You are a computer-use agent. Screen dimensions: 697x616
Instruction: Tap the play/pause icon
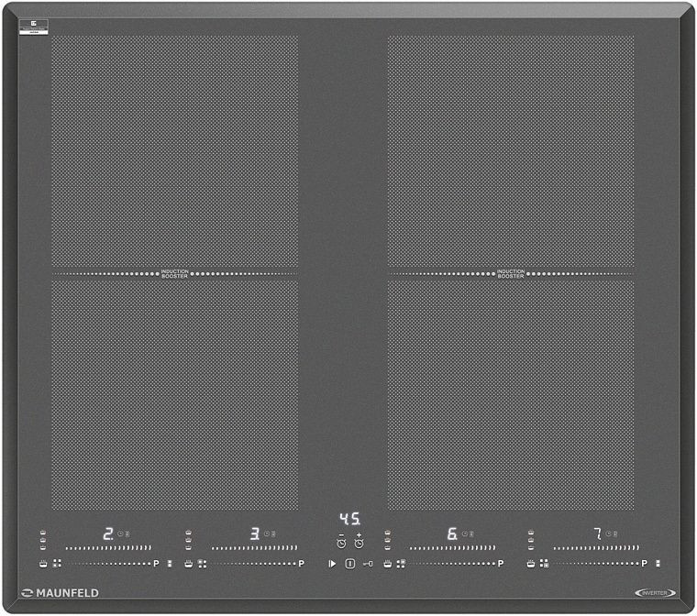click(332, 564)
